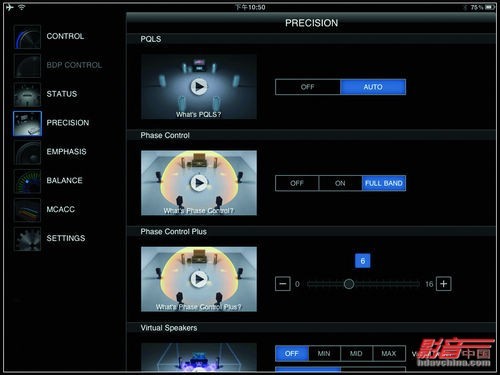Click the PRECISION page title
500x375 pixels.
point(311,23)
